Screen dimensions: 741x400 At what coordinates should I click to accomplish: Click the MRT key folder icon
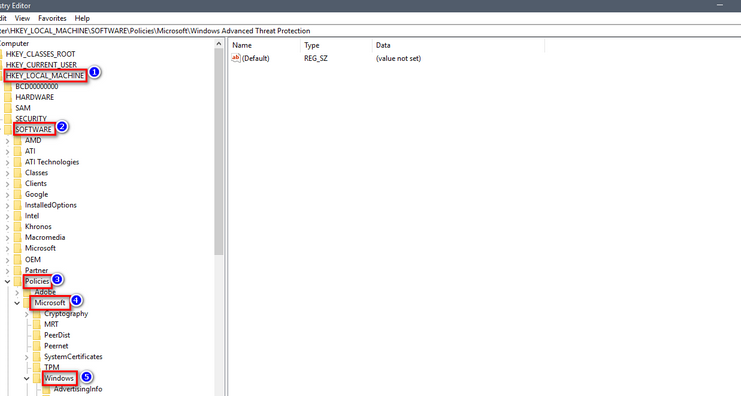37,324
